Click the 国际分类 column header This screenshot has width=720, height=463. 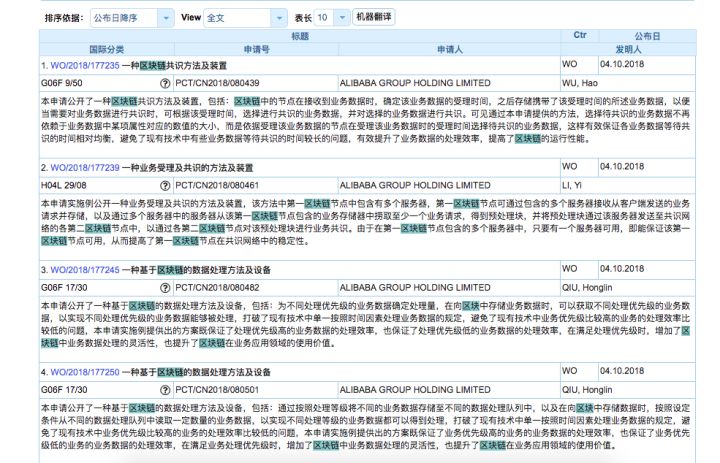click(x=107, y=50)
